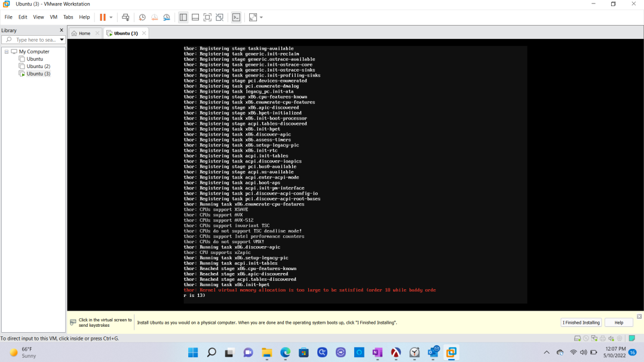Pause the virtual machine with the orange button

(x=103, y=17)
